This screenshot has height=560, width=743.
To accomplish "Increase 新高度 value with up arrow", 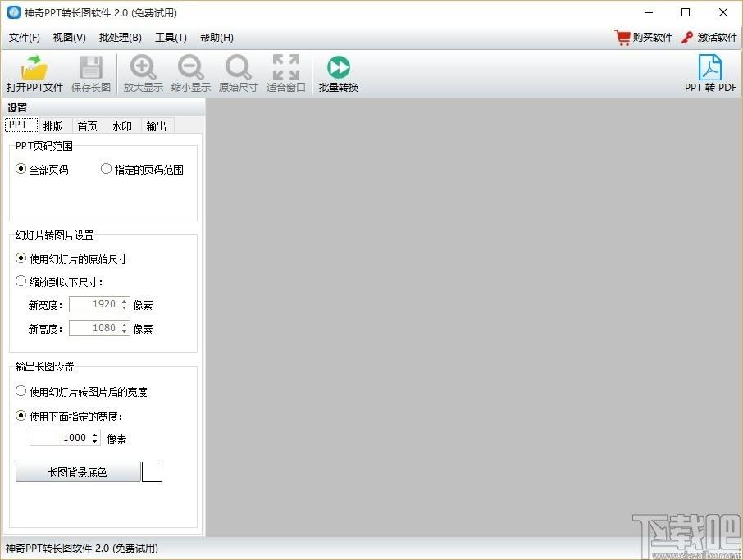I will click(x=124, y=324).
